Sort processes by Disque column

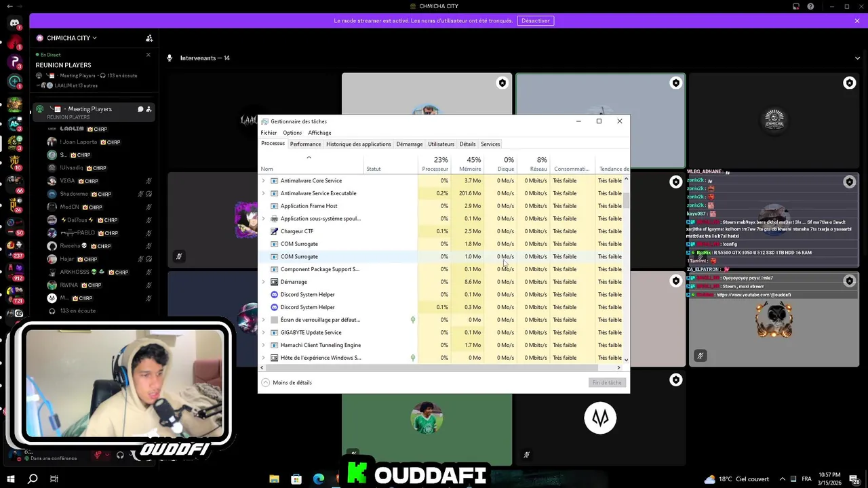tap(502, 164)
